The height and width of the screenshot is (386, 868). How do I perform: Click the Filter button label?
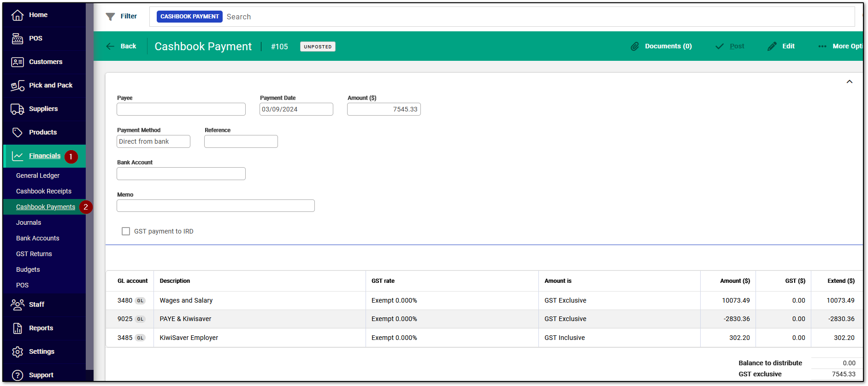[129, 16]
